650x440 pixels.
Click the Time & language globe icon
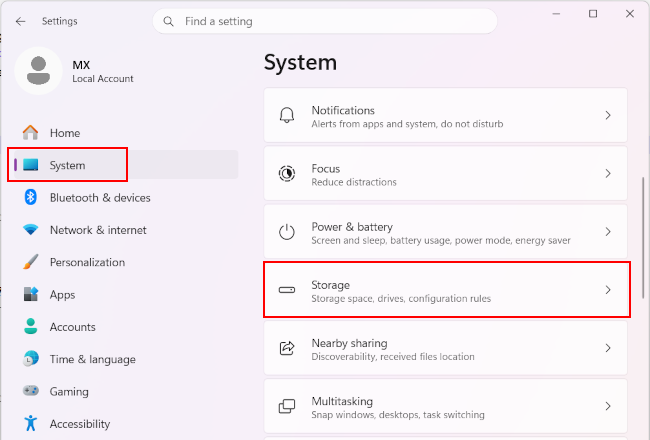[31, 359]
